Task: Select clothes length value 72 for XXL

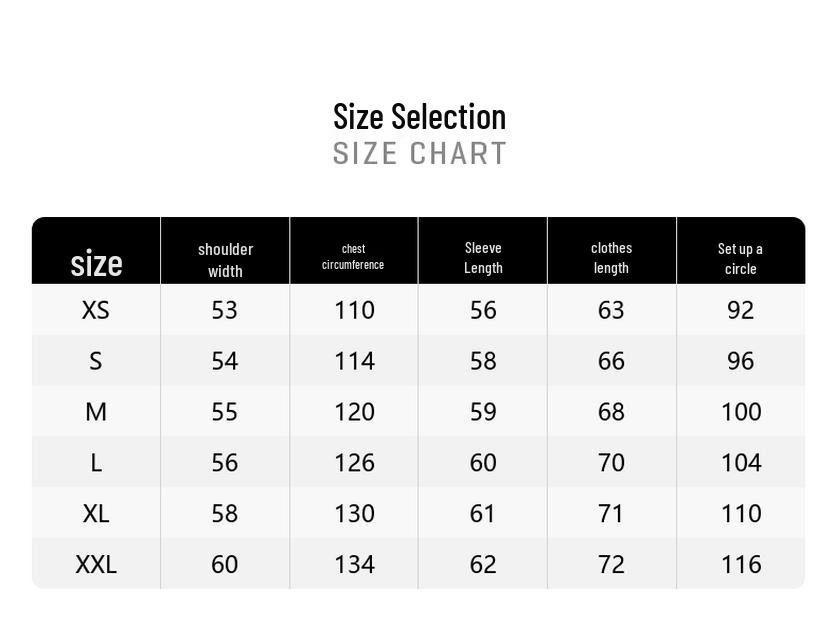Action: click(x=611, y=564)
